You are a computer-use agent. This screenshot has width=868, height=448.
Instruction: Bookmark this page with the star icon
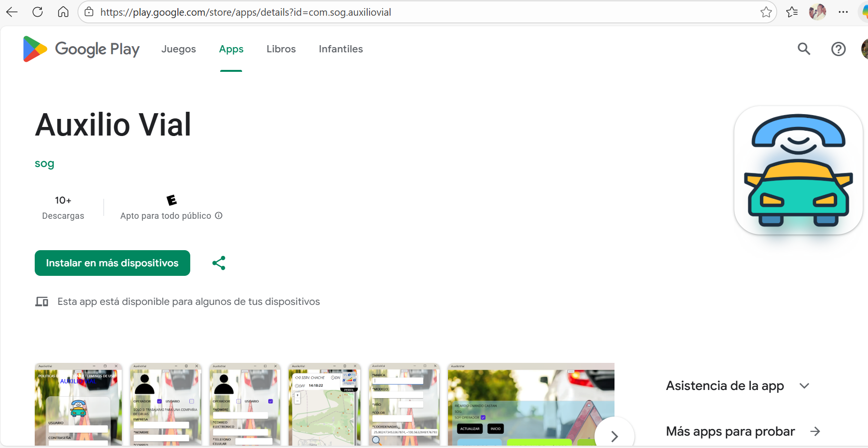[766, 12]
